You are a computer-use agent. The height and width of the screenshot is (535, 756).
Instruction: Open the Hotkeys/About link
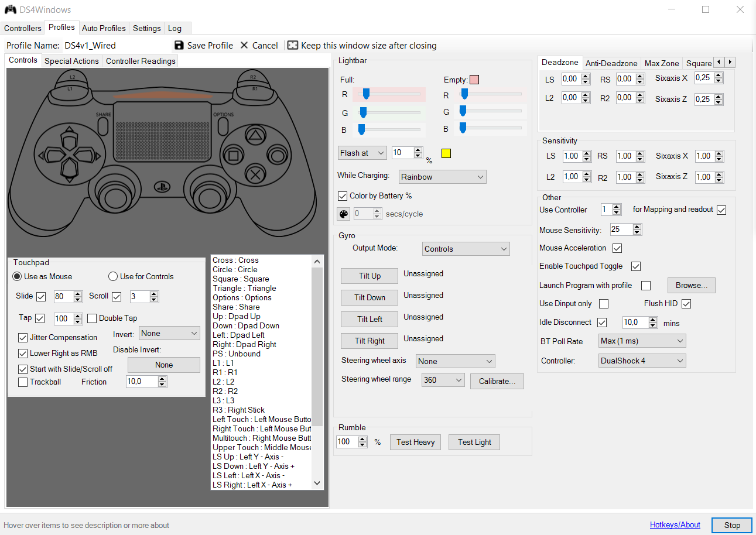coord(675,524)
